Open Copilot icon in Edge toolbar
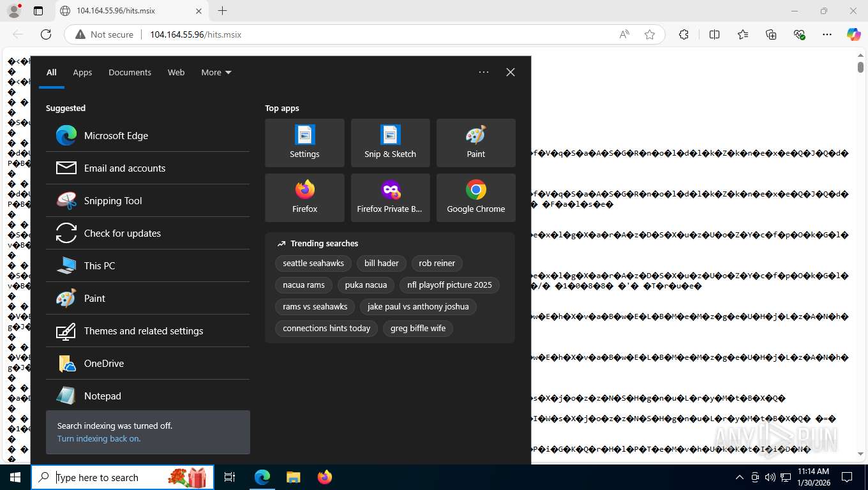 [853, 34]
